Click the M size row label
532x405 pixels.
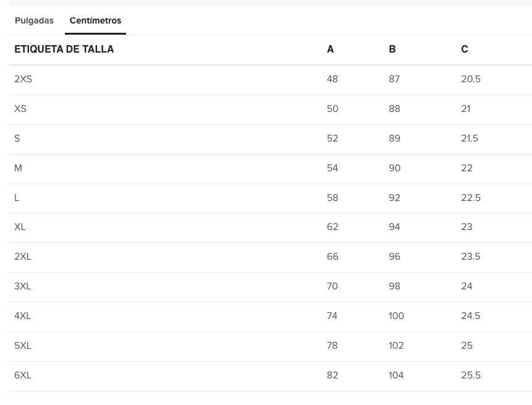pyautogui.click(x=19, y=168)
